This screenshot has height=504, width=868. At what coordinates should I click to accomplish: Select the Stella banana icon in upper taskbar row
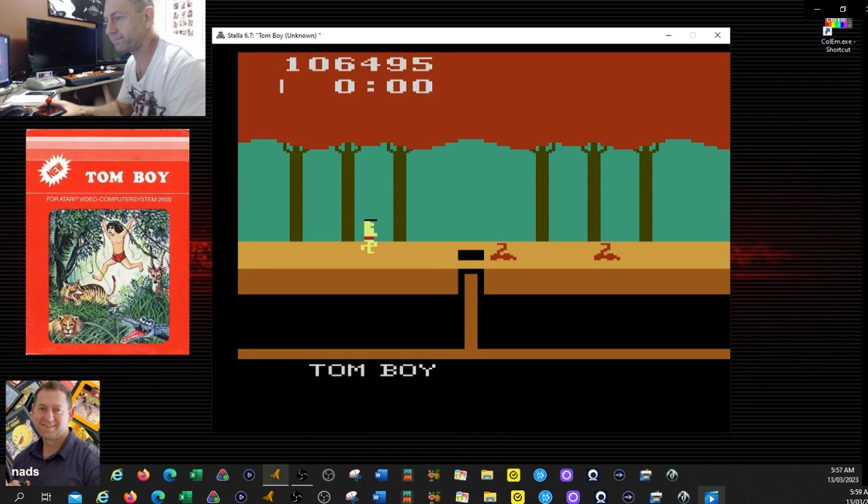(x=276, y=475)
